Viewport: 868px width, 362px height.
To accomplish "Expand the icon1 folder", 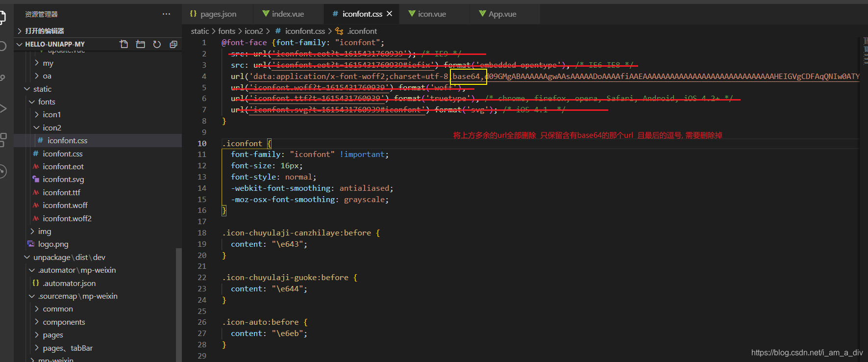I will pyautogui.click(x=98, y=114).
